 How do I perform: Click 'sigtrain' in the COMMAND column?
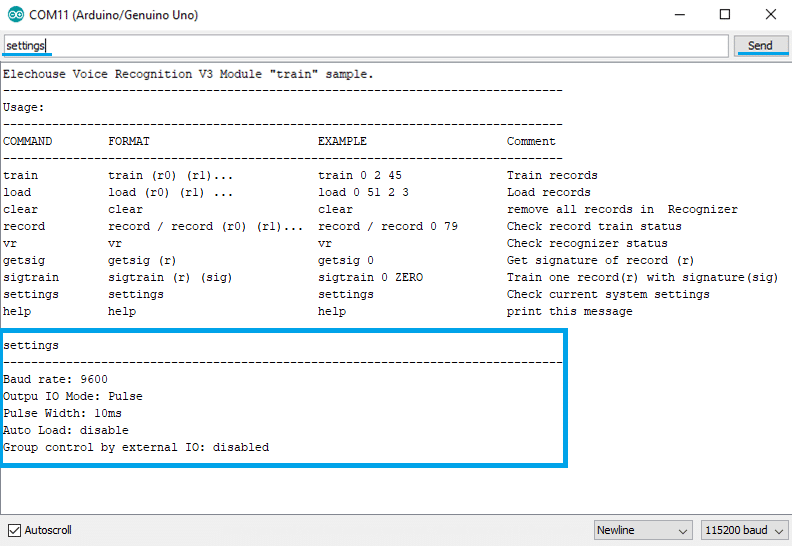coord(31,277)
